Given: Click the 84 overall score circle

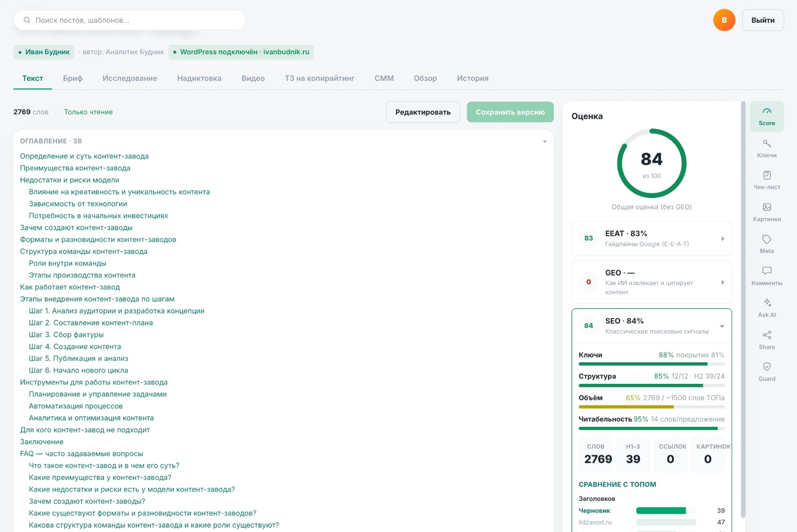Looking at the screenshot, I should point(651,164).
